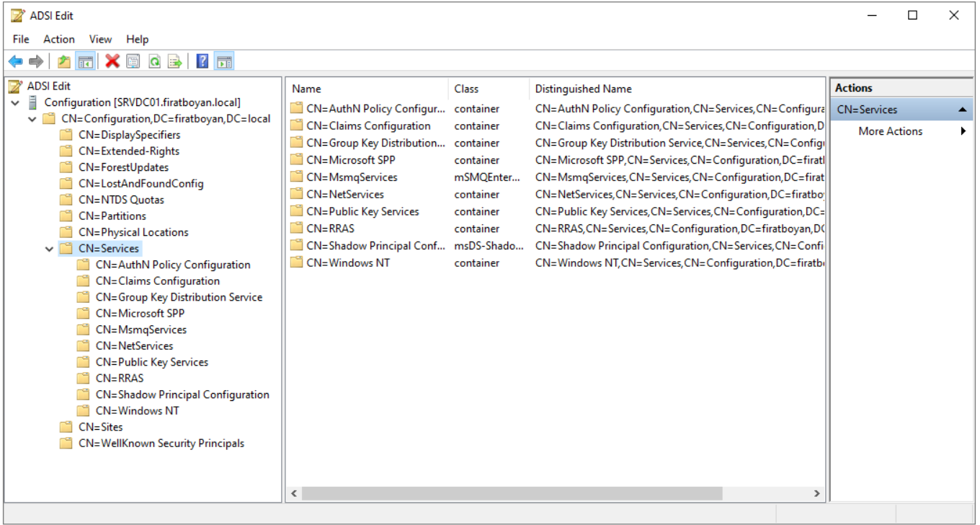The image size is (980, 525).
Task: Select CN=LostAndFoundConfig in the tree
Action: (x=141, y=184)
